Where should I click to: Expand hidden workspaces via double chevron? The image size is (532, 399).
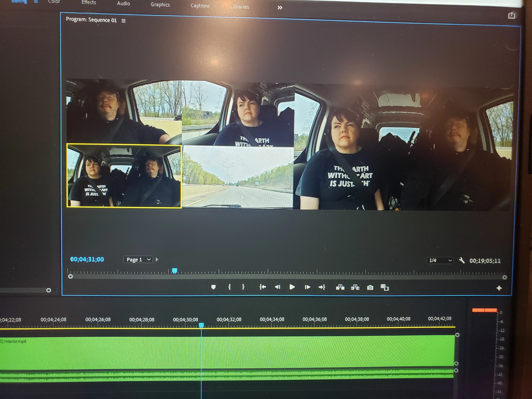point(280,8)
